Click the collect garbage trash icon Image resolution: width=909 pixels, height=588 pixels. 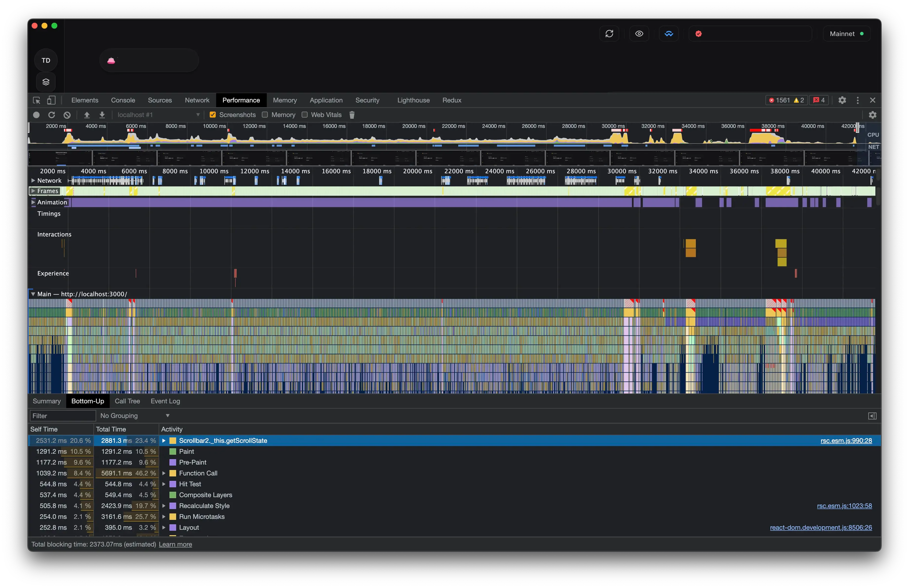(x=352, y=115)
